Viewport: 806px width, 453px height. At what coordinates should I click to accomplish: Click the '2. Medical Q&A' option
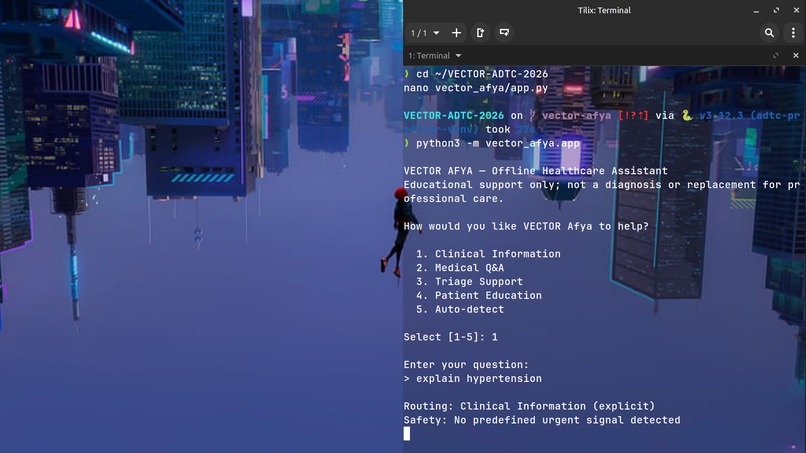click(460, 268)
